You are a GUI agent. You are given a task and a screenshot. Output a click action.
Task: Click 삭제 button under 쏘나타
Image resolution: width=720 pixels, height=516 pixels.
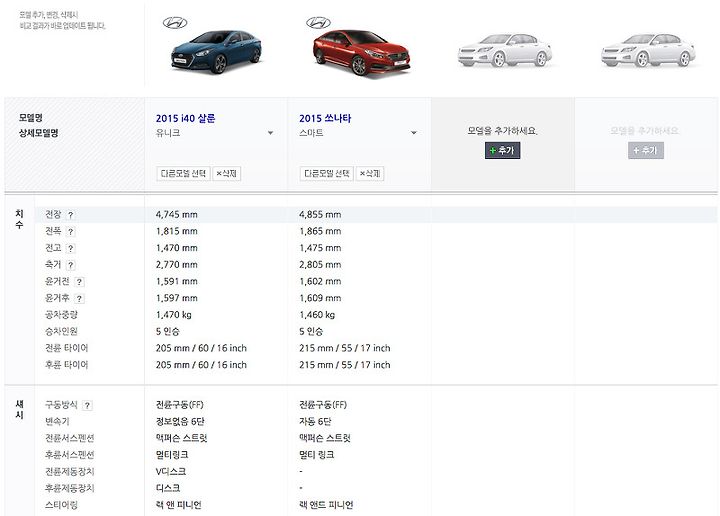[x=370, y=174]
